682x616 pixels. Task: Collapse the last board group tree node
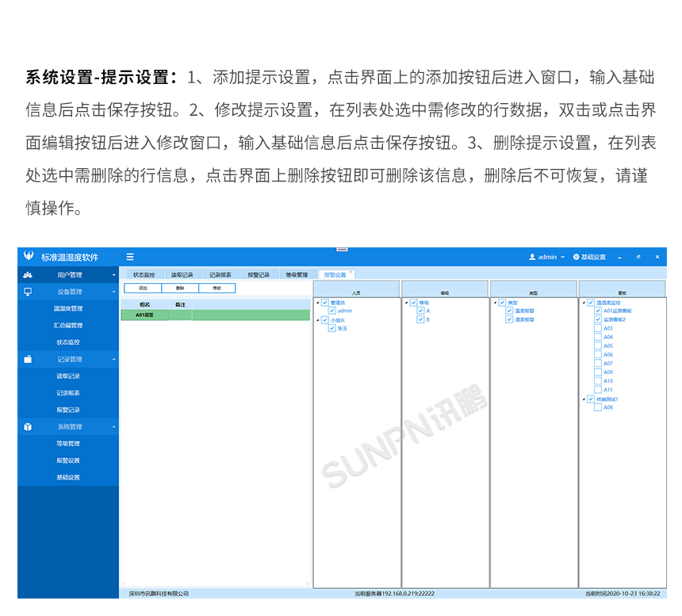coord(584,399)
